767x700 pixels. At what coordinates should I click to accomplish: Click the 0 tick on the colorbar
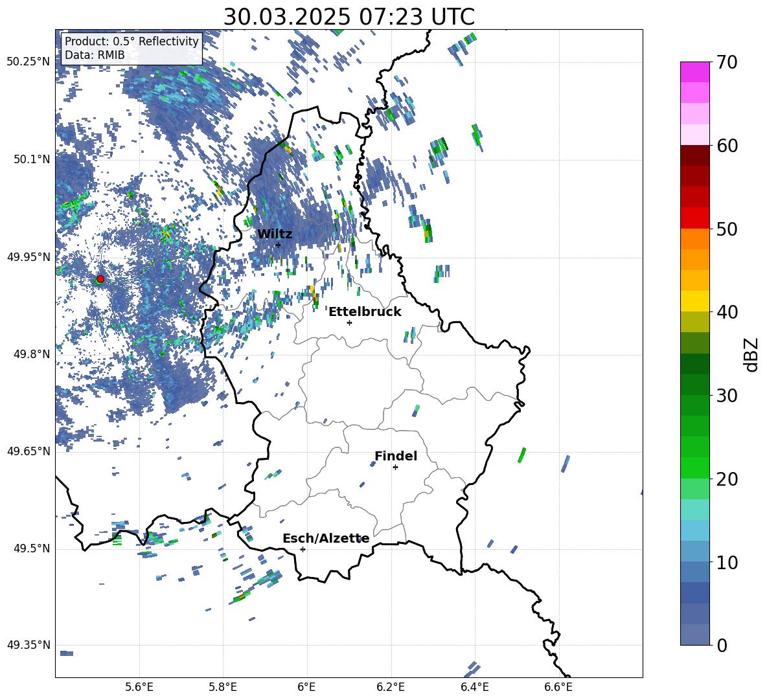point(722,645)
